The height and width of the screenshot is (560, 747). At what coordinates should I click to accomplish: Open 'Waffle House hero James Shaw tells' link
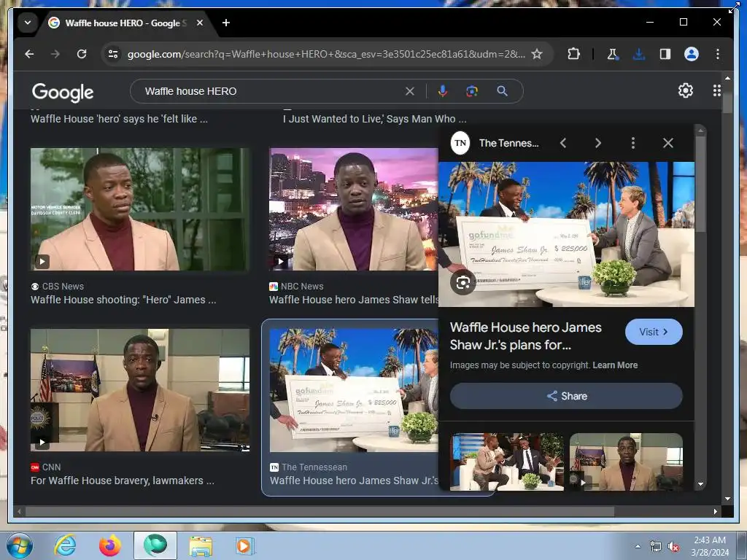(x=354, y=300)
